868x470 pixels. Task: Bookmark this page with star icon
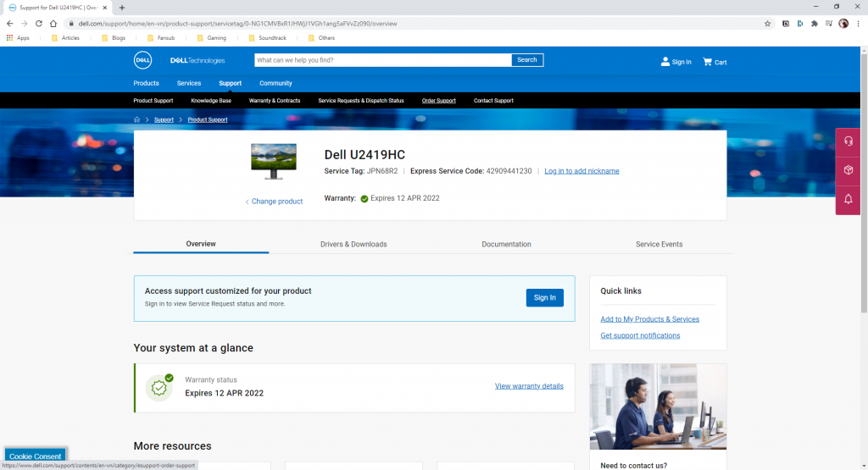[x=767, y=24]
